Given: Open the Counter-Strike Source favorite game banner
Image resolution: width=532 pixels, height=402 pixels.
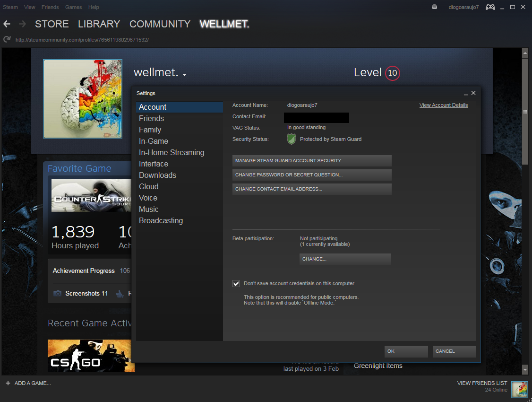Looking at the screenshot, I should click(91, 196).
